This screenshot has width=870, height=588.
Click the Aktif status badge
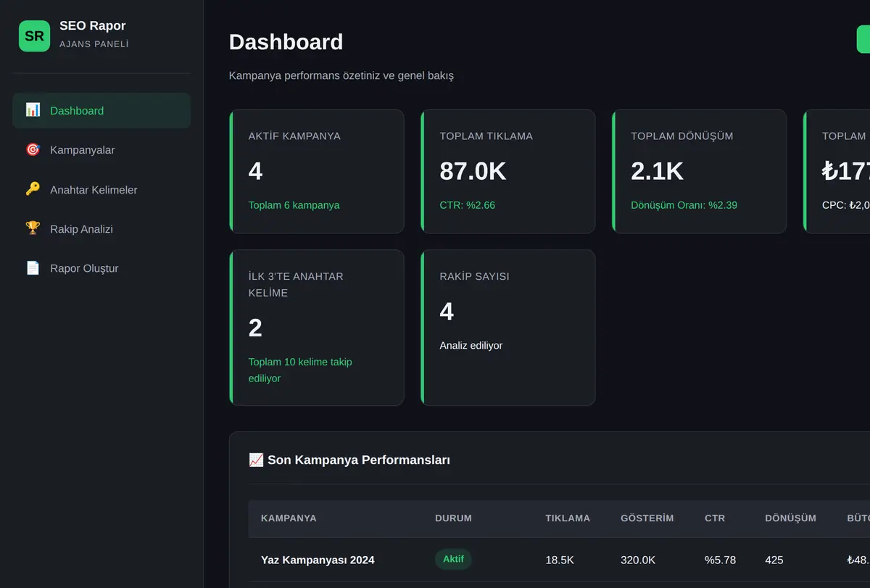(453, 559)
